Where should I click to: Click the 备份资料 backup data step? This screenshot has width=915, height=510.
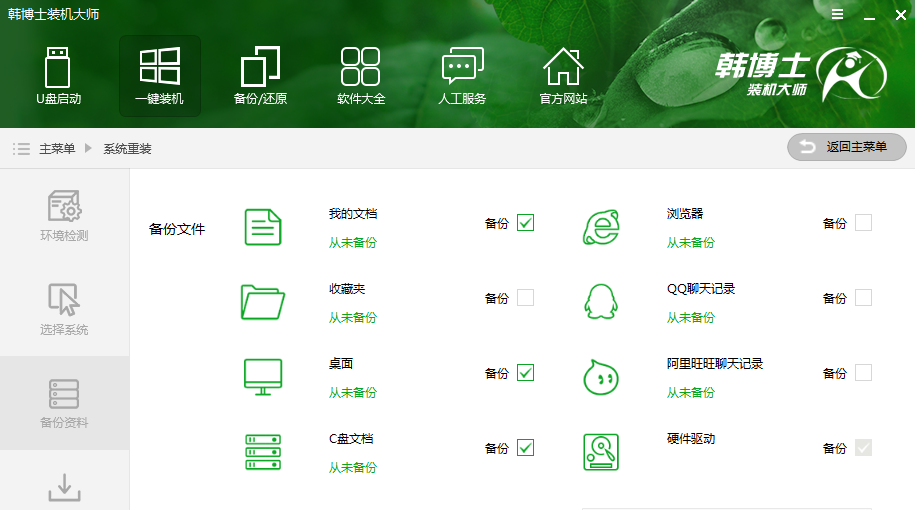click(x=64, y=403)
